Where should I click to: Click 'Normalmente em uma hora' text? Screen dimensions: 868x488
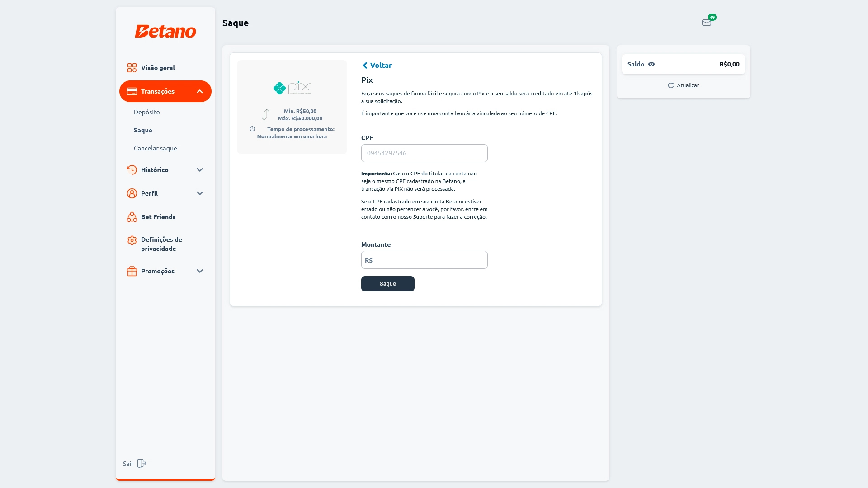point(292,136)
